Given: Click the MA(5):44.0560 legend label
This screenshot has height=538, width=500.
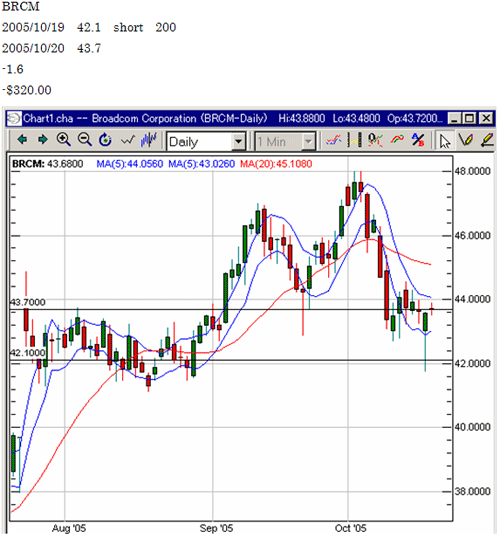Looking at the screenshot, I should click(x=129, y=164).
